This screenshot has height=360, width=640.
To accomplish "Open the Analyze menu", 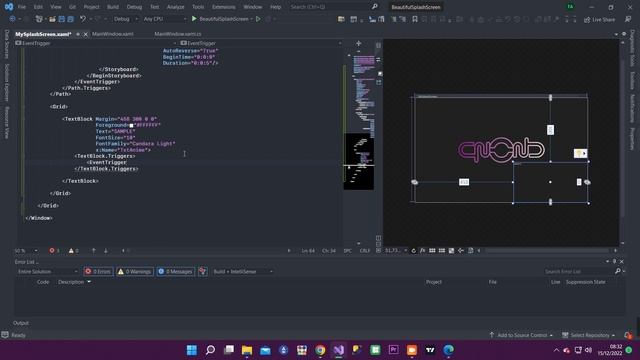I will 176,7.
